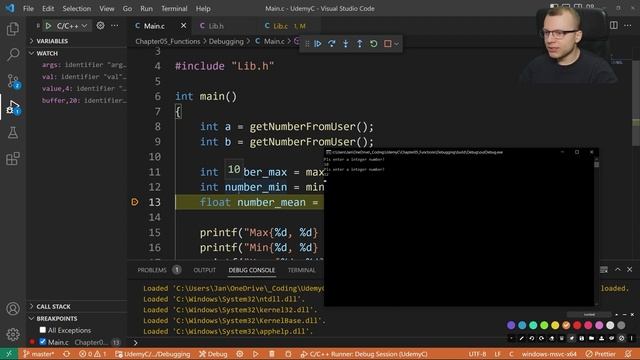Viewport: 640px width, 360px height.
Task: Click Step Into in the debug toolbar
Action: [346, 44]
